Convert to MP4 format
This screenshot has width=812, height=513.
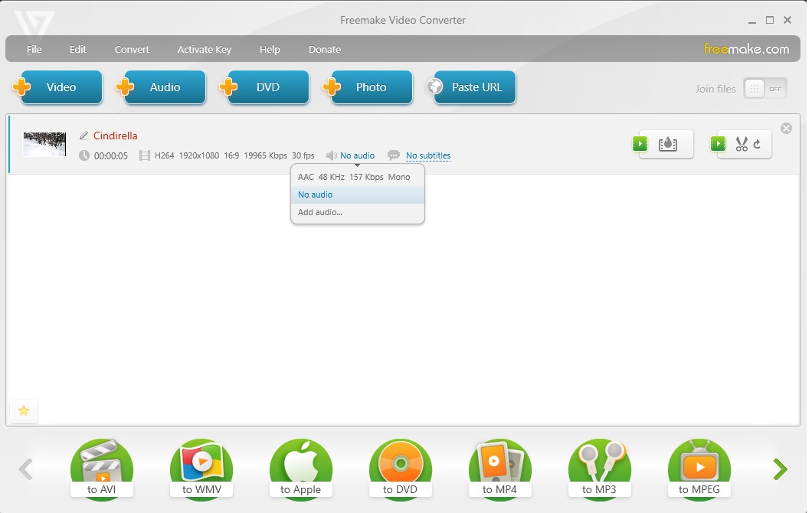(499, 470)
